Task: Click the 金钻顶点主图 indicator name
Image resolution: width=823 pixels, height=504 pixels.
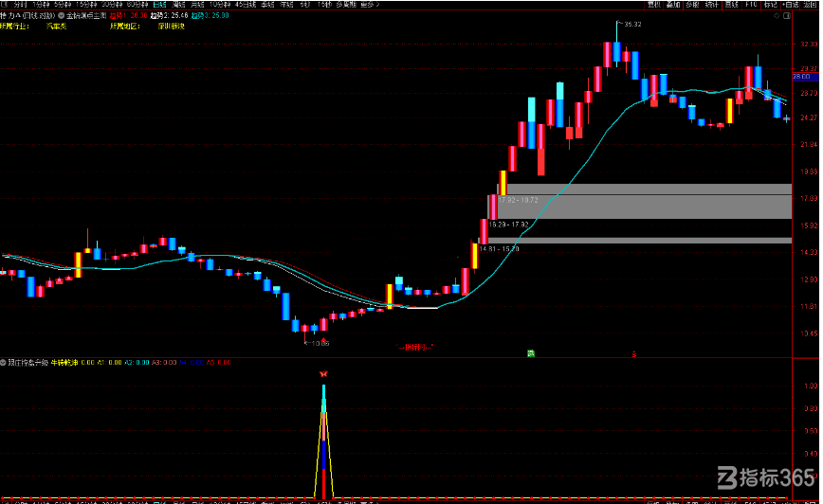Action: click(86, 16)
